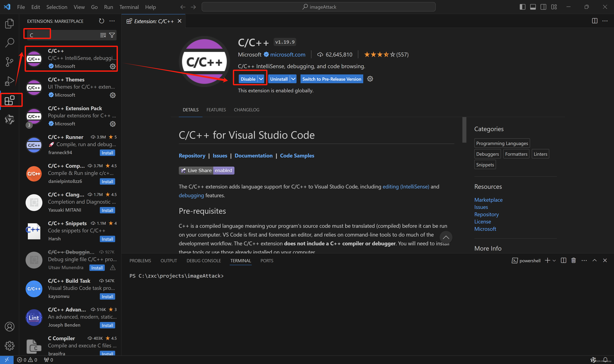The width and height of the screenshot is (614, 364).
Task: Open the manage gear beside Switch to Pre-Release Version
Action: 370,79
